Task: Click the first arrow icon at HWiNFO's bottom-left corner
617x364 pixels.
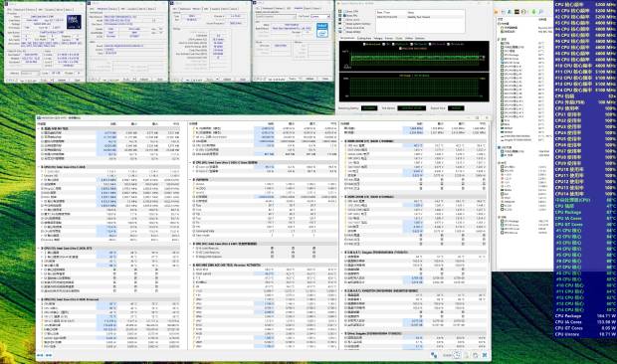Action: (40, 355)
